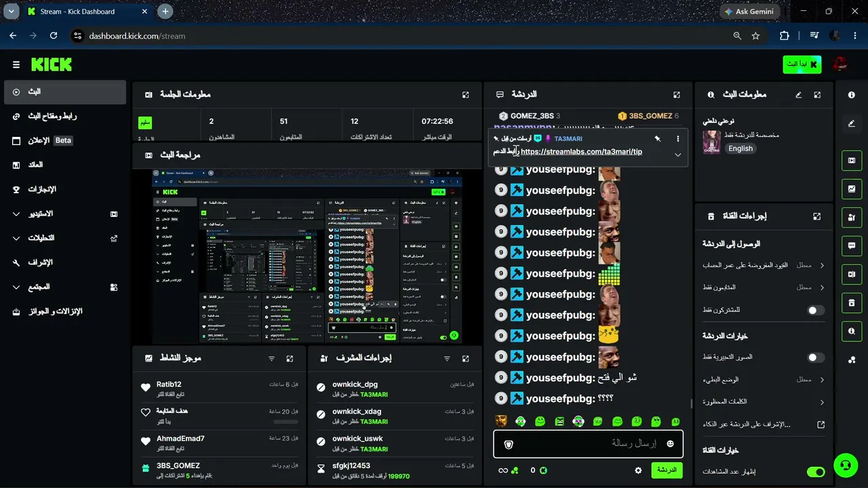The width and height of the screenshot is (868, 488).
Task: Click the shield icon in the message box
Action: (509, 444)
